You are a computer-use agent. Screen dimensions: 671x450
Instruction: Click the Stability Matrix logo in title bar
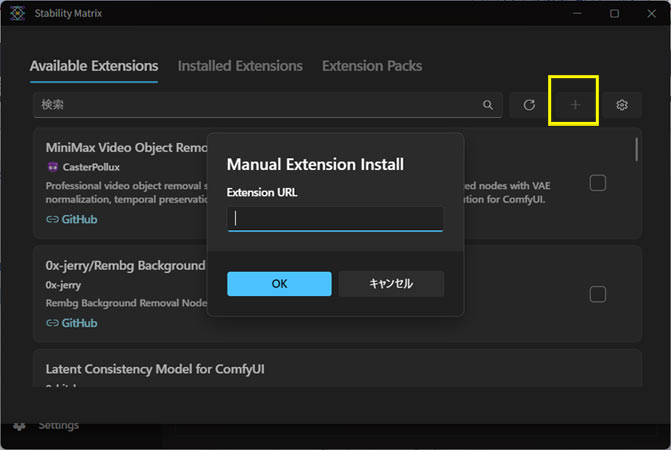coord(18,14)
